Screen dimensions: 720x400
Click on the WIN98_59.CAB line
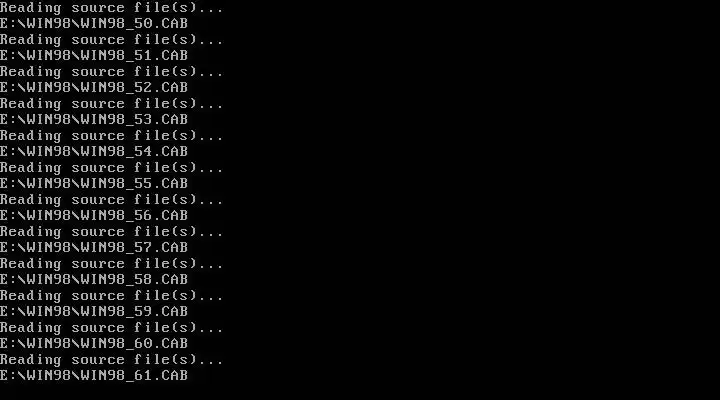click(x=94, y=311)
